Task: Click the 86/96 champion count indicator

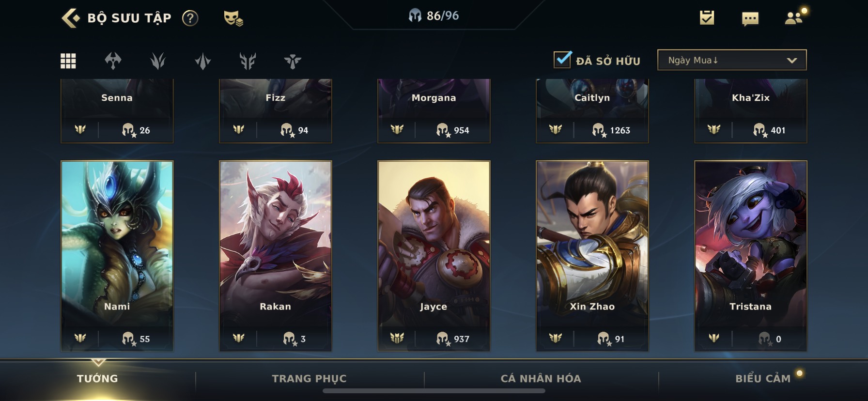Action: coord(434,16)
